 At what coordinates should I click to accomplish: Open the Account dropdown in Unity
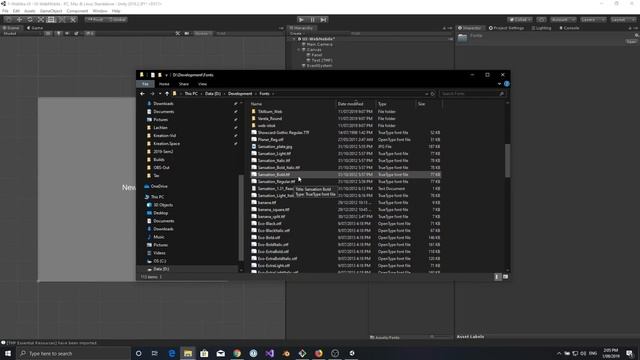coord(563,20)
